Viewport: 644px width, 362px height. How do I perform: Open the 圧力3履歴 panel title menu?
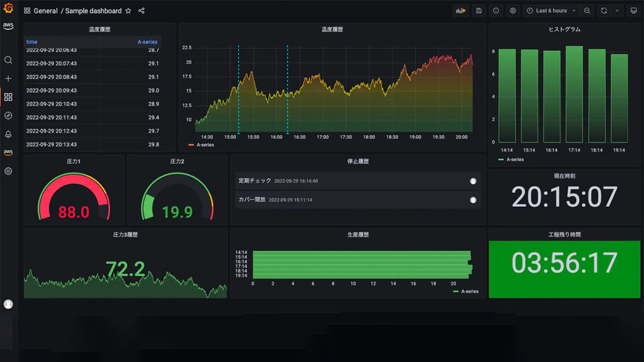pos(125,234)
